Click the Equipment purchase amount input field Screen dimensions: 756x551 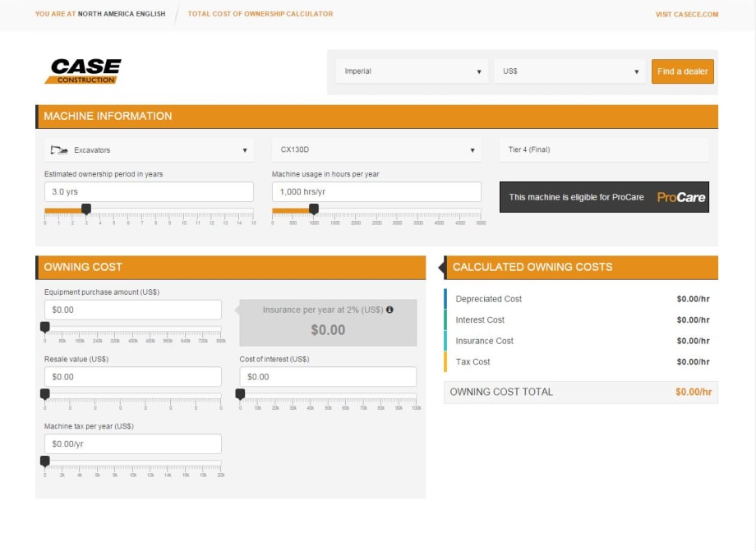point(132,310)
